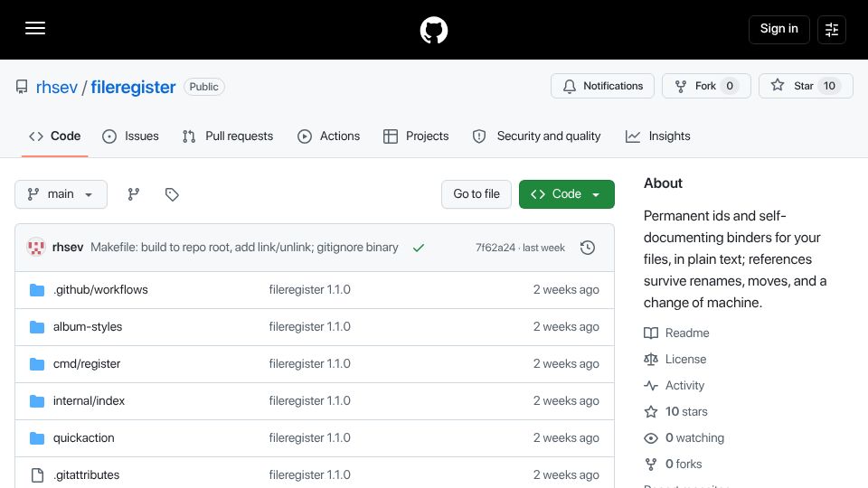Open the Activity link in About

coord(674,386)
